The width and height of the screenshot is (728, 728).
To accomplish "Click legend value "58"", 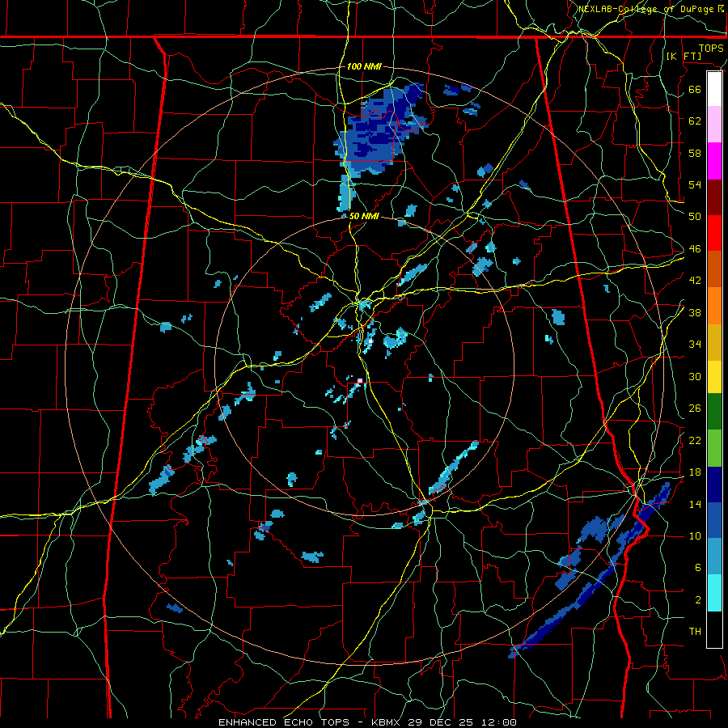I will click(695, 153).
